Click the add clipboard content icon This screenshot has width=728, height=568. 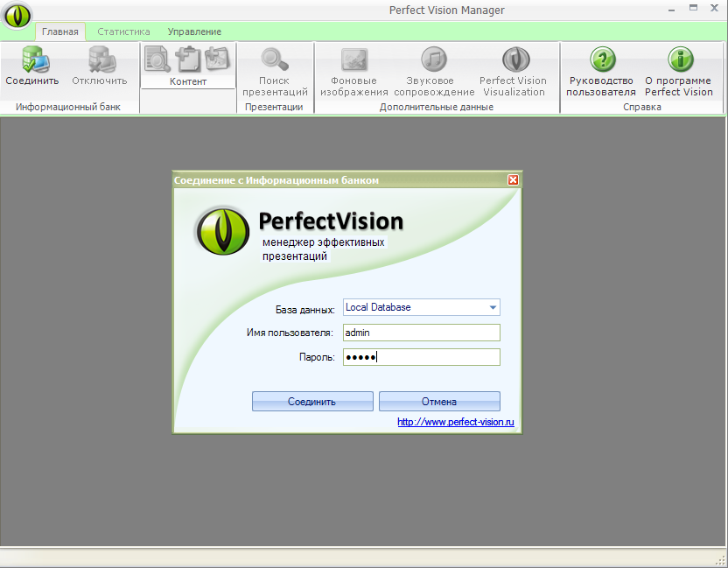[188, 59]
